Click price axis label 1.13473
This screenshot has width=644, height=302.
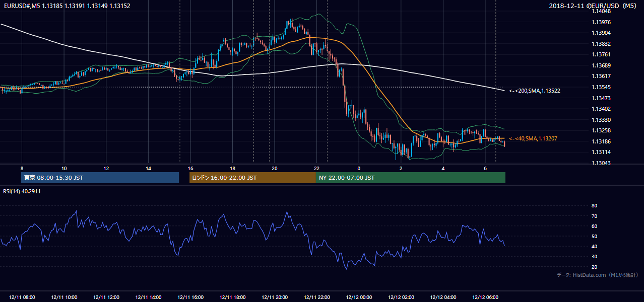click(x=601, y=98)
